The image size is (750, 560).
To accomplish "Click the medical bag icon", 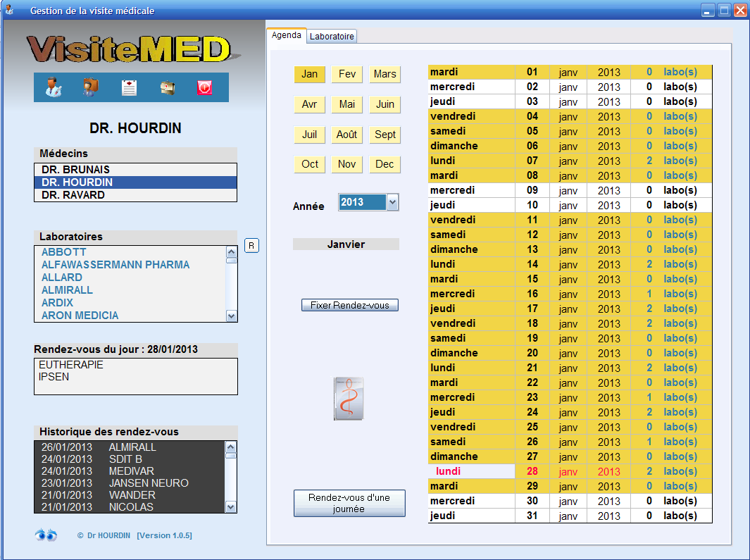I will 167,87.
